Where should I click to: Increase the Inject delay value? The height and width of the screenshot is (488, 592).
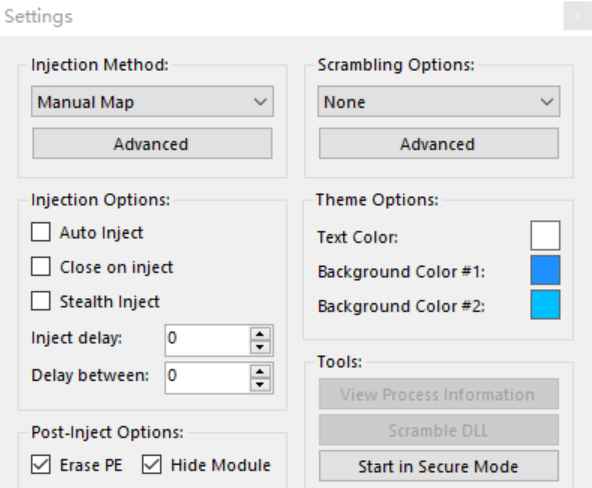coord(260,334)
